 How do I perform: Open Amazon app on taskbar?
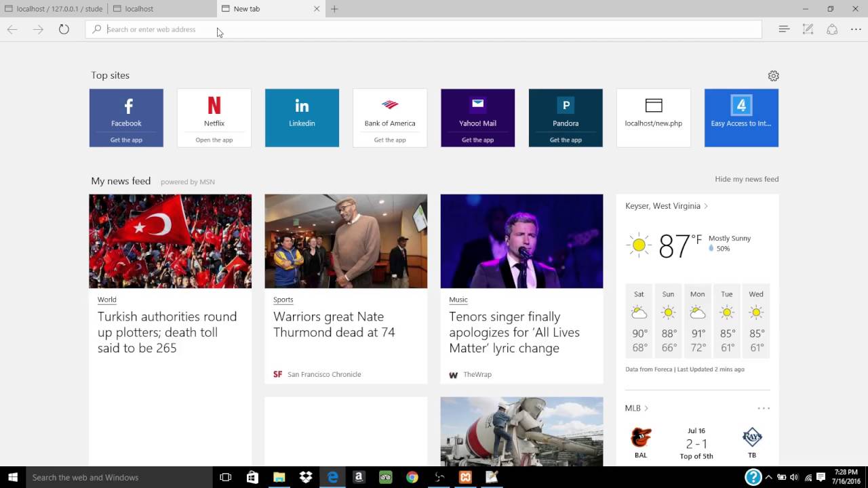[359, 477]
